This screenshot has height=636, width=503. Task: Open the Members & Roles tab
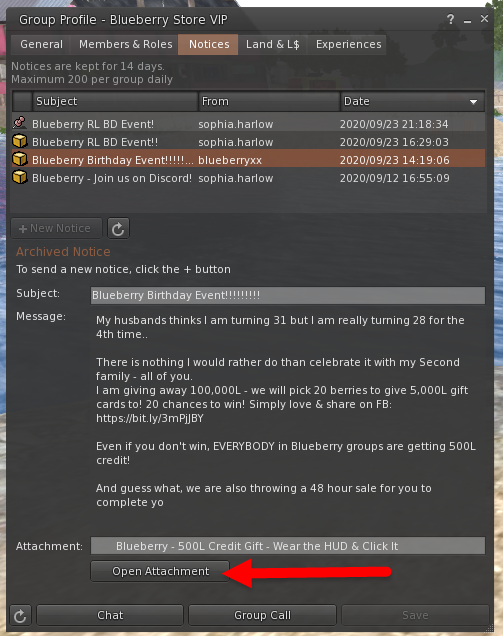click(x=125, y=44)
